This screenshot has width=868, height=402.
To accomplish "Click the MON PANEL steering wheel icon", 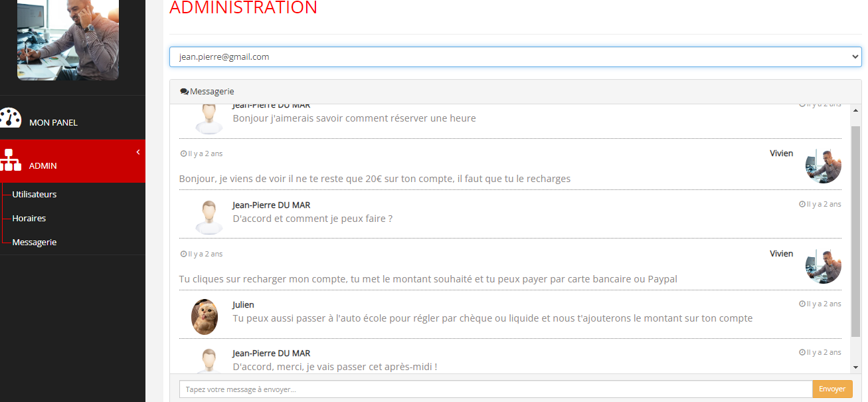I will click(11, 118).
